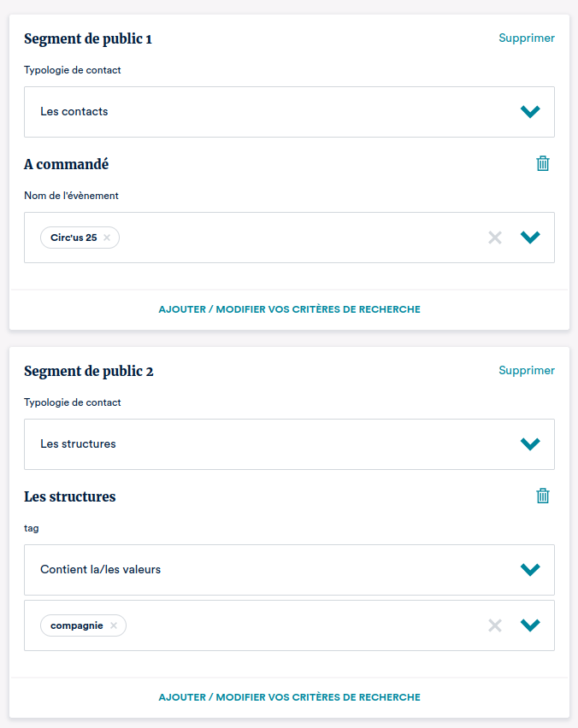The width and height of the screenshot is (578, 728).
Task: Open the event name dropdown chevron
Action: click(530, 238)
